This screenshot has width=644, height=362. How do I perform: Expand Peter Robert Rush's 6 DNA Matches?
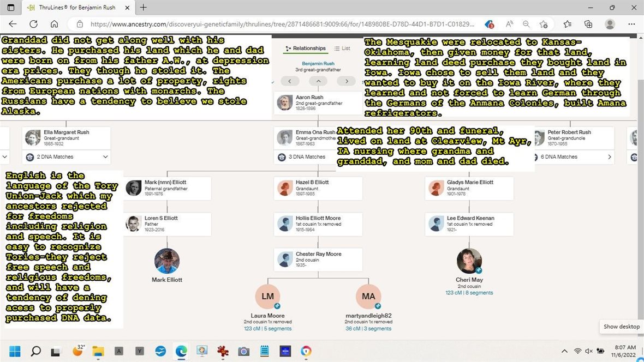pyautogui.click(x=610, y=157)
